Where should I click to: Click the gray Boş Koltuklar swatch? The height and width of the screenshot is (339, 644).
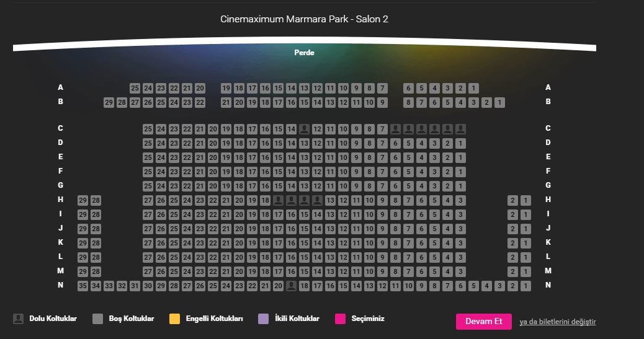pos(98,319)
